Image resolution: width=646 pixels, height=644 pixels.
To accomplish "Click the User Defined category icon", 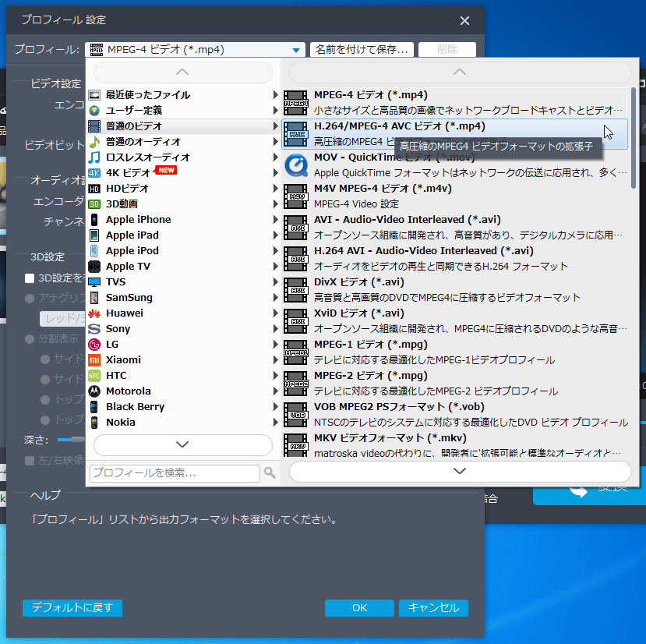I will click(x=94, y=111).
